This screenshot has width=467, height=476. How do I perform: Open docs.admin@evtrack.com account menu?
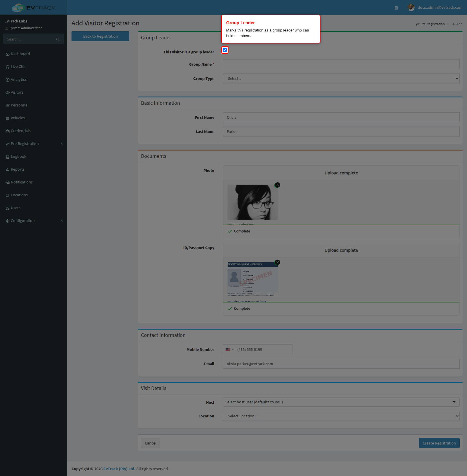coord(440,8)
